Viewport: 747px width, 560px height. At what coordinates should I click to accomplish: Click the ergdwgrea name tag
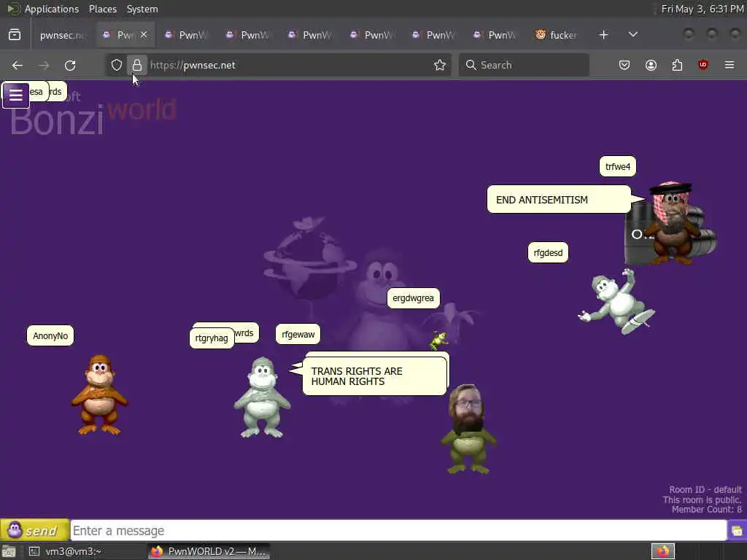tap(413, 298)
